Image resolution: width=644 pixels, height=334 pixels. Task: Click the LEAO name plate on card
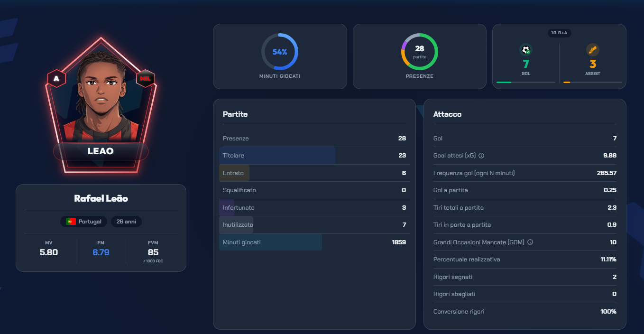pos(101,151)
